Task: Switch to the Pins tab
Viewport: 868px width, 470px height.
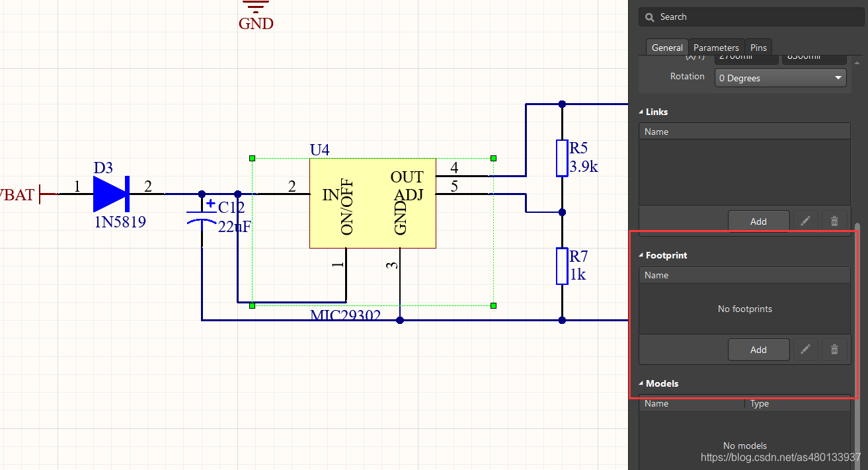Action: [x=758, y=48]
